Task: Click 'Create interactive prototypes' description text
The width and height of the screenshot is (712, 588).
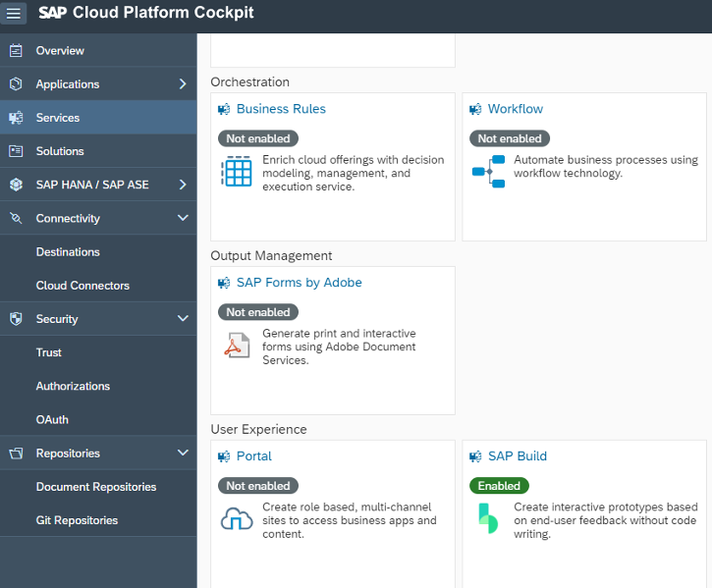Action: (605, 520)
